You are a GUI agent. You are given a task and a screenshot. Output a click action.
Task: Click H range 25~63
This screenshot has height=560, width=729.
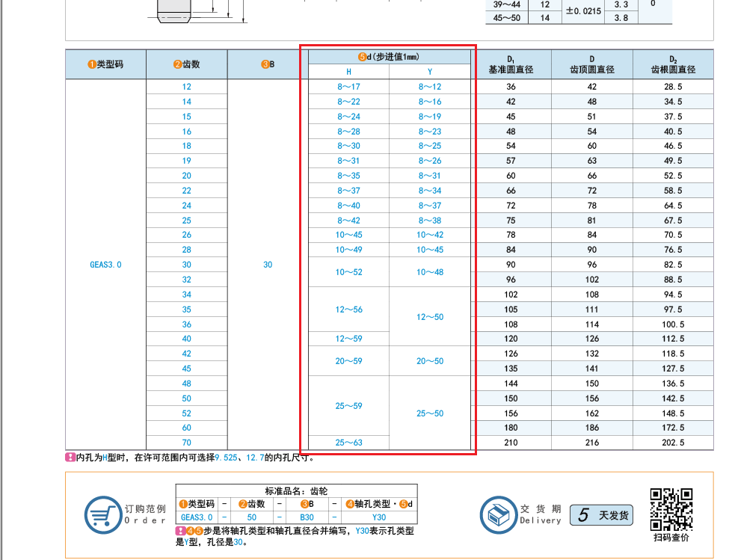(348, 443)
